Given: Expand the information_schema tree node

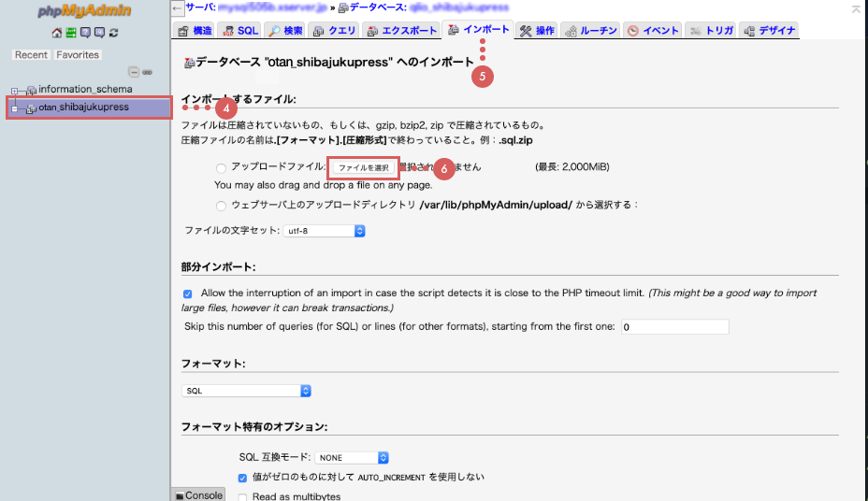Looking at the screenshot, I should 15,90.
